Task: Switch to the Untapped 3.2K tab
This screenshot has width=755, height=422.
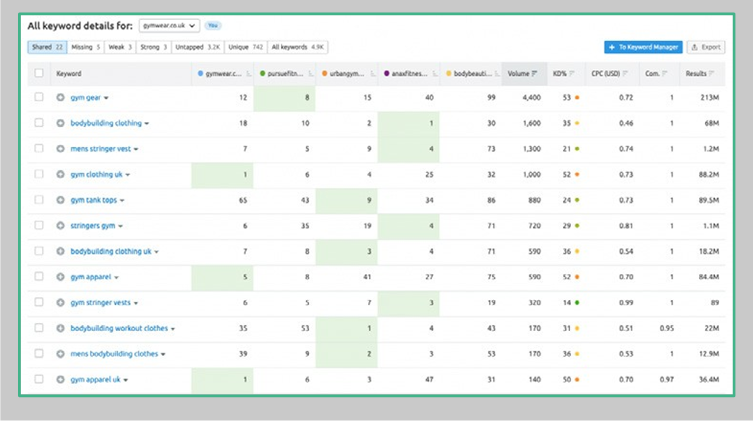Action: [x=197, y=47]
